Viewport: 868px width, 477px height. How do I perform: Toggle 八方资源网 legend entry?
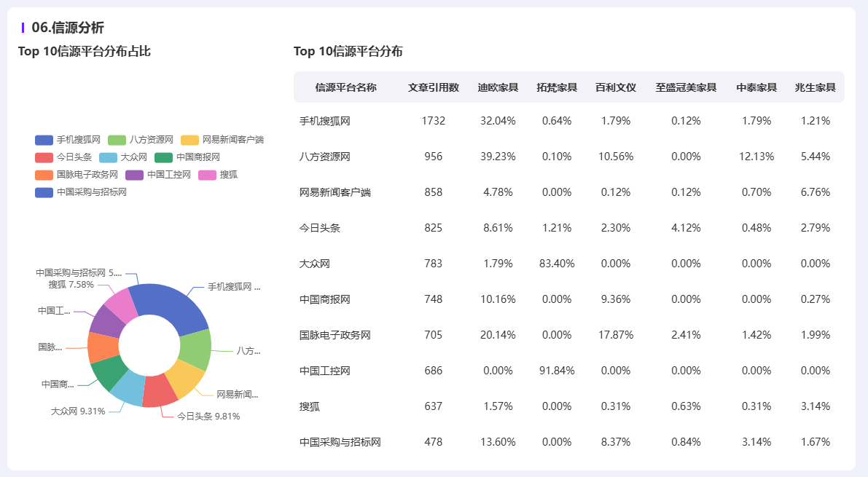click(x=141, y=140)
